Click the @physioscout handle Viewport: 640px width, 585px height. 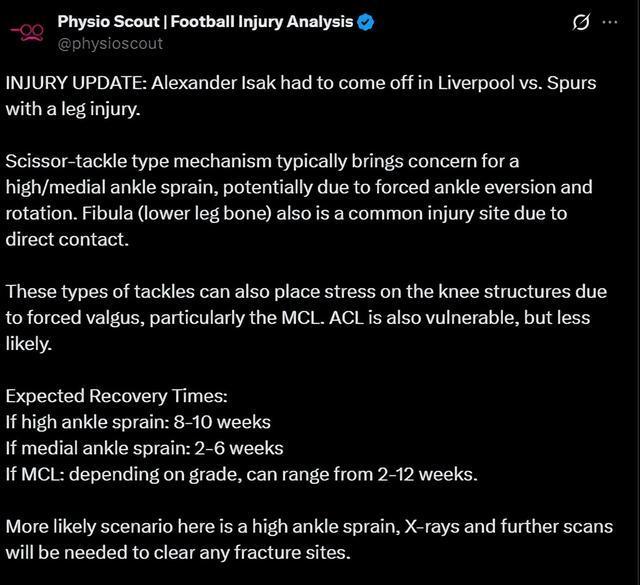110,43
